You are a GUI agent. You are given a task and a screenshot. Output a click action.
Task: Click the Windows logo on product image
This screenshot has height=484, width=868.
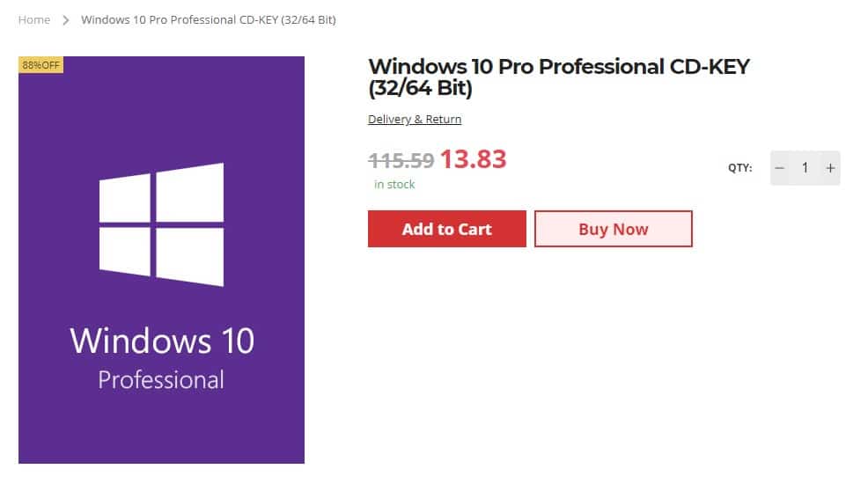coord(161,224)
